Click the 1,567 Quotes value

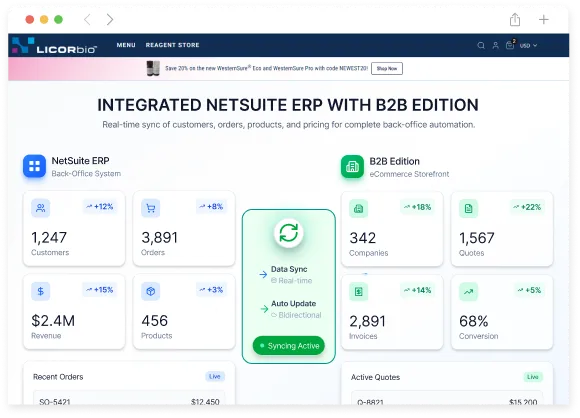(x=477, y=238)
